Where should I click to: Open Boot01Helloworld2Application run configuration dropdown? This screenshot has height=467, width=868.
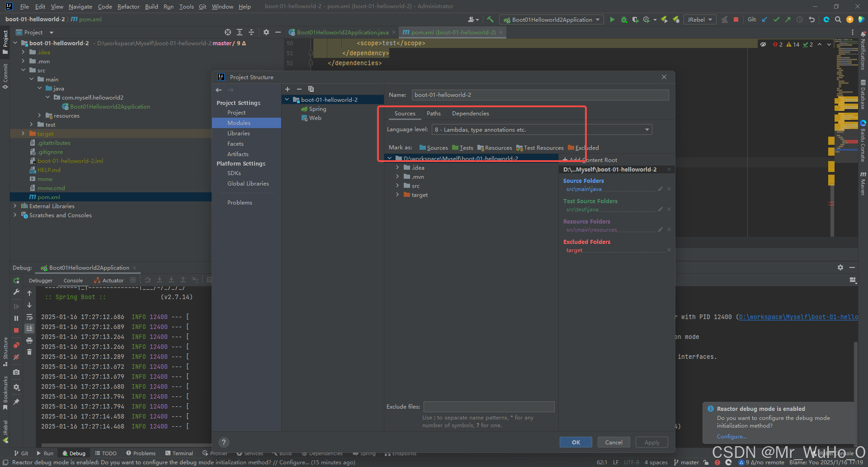551,19
